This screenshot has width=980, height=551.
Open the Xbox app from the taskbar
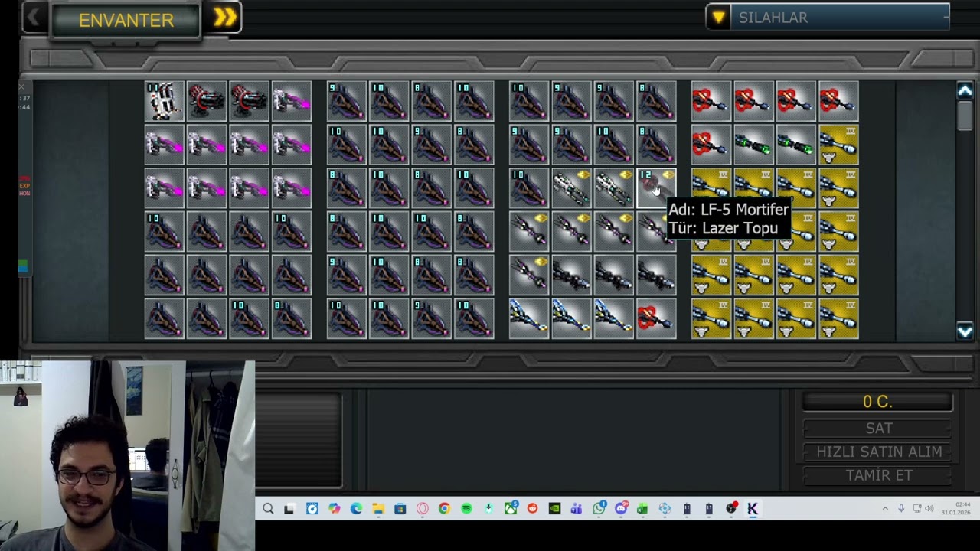click(511, 508)
